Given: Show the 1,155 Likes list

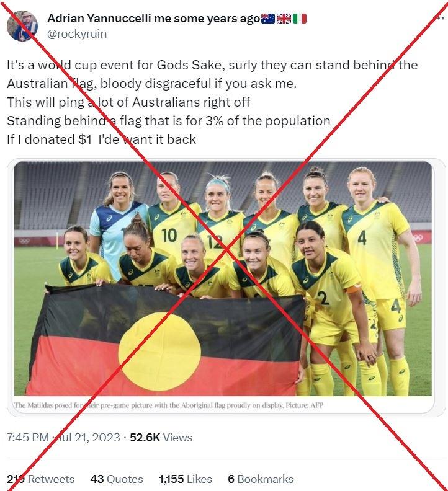Looking at the screenshot, I should coord(186,479).
